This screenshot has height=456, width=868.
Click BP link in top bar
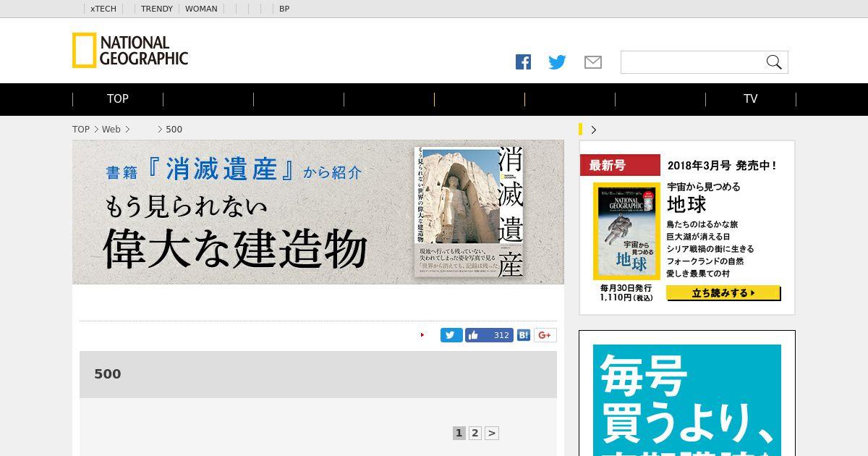pyautogui.click(x=284, y=9)
